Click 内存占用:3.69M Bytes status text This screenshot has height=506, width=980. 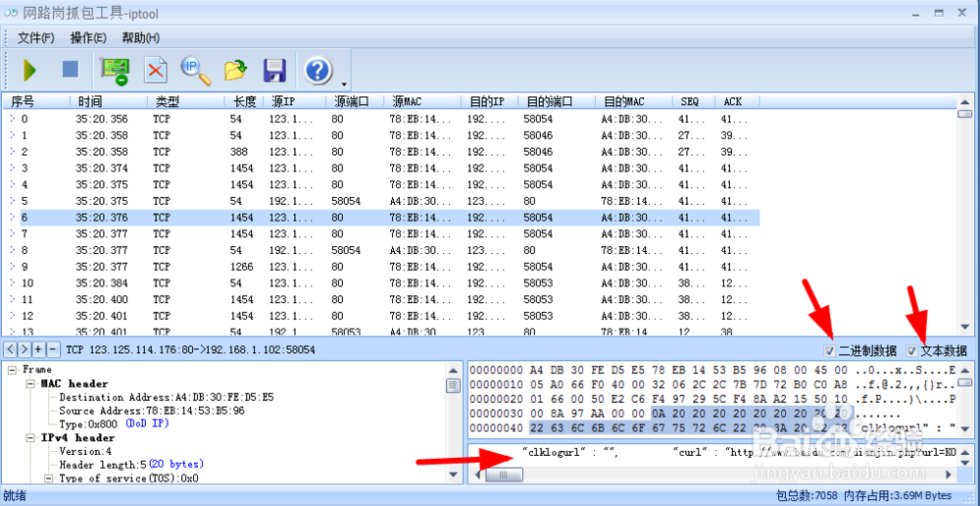[x=898, y=495]
